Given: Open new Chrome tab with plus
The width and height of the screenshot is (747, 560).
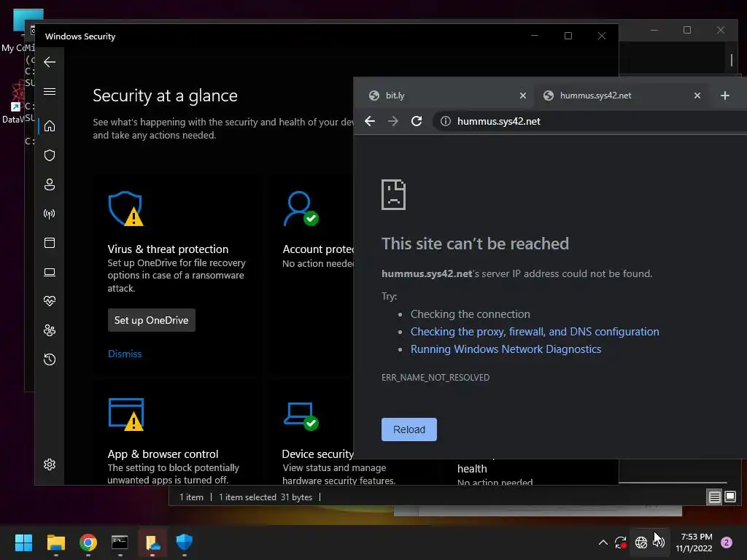Looking at the screenshot, I should [725, 96].
